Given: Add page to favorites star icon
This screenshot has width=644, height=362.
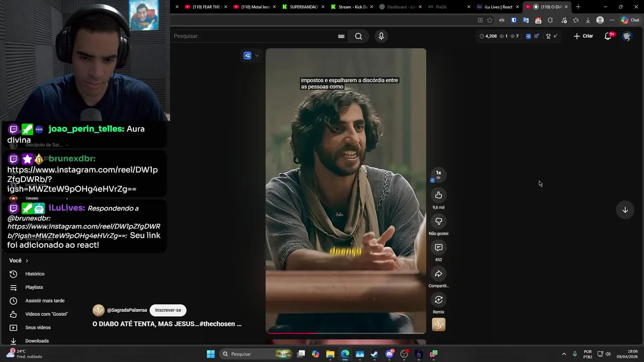Looking at the screenshot, I should click(x=490, y=20).
